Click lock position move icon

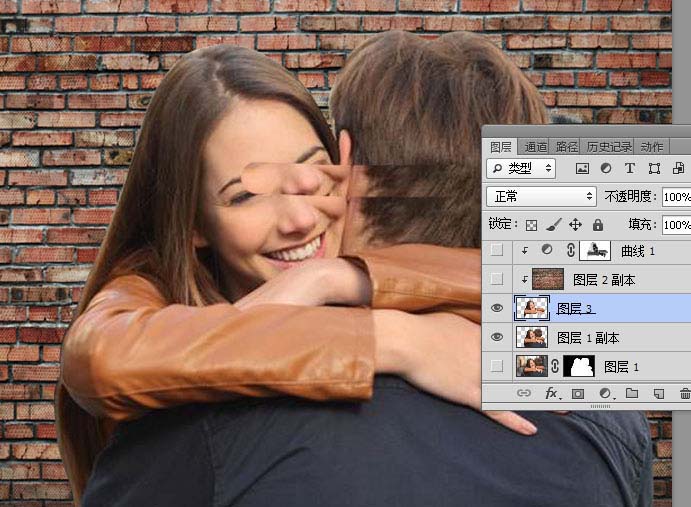coord(575,225)
